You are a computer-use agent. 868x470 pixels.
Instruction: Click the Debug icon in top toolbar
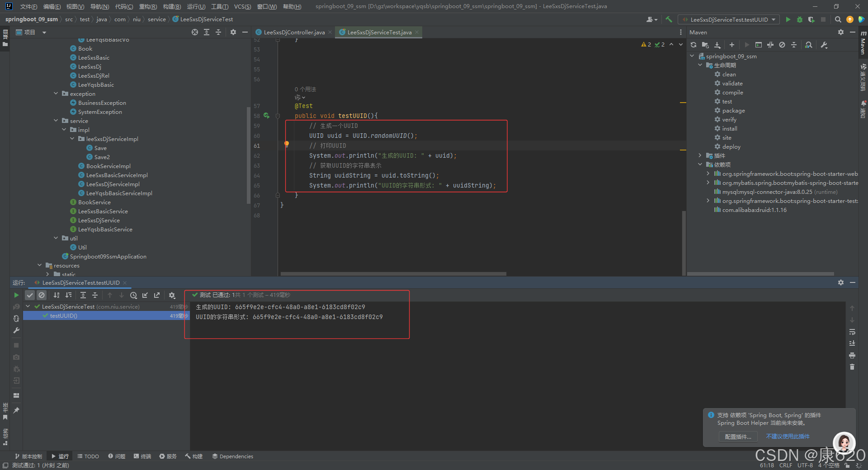click(799, 19)
